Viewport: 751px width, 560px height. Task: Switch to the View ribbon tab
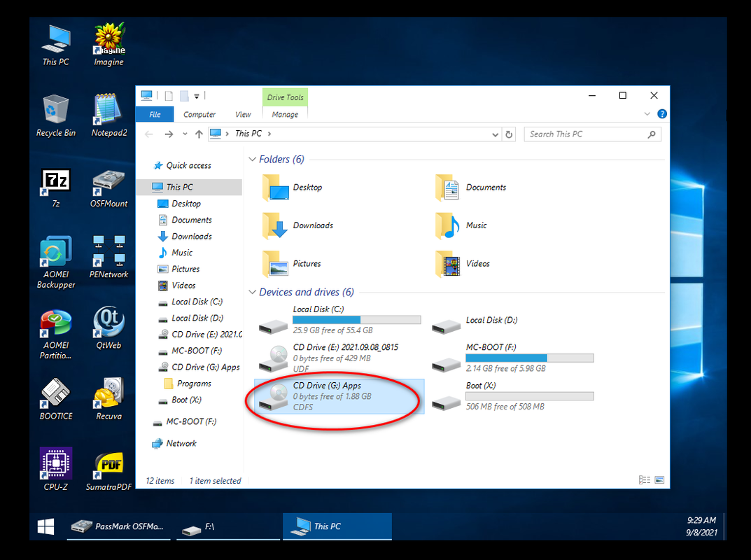pos(243,115)
